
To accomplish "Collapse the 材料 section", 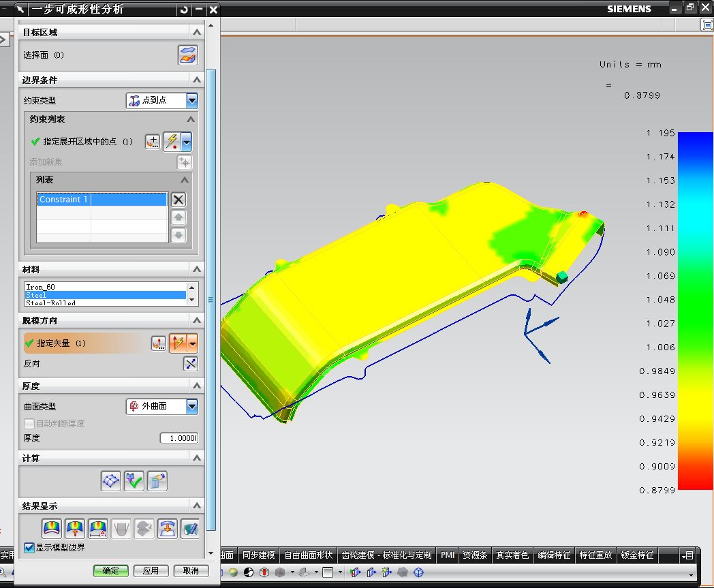I will tap(197, 269).
